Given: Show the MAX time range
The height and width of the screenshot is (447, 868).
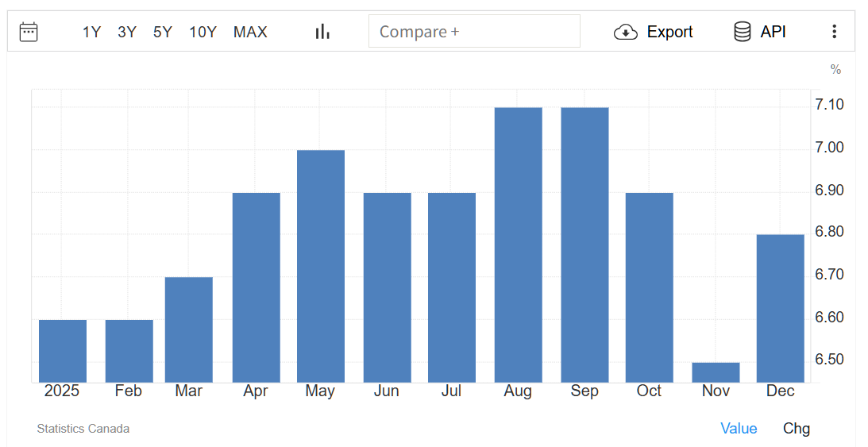Looking at the screenshot, I should point(250,32).
